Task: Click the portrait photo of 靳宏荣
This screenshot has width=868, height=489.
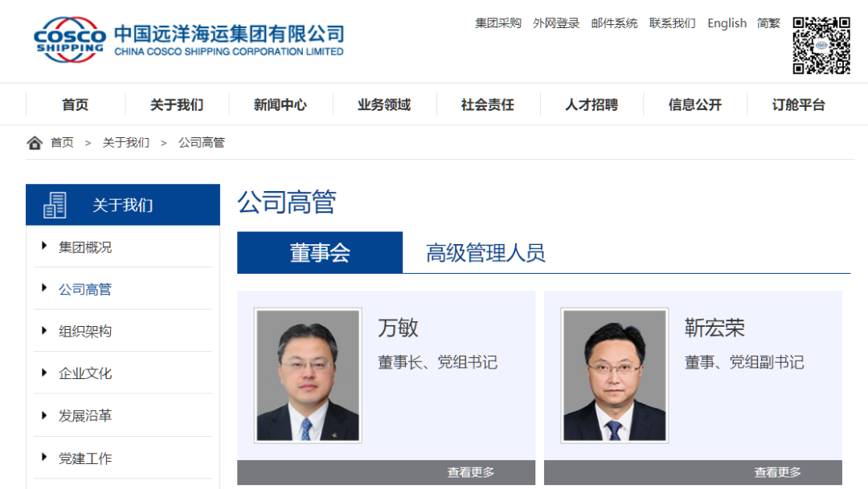Action: pyautogui.click(x=615, y=376)
